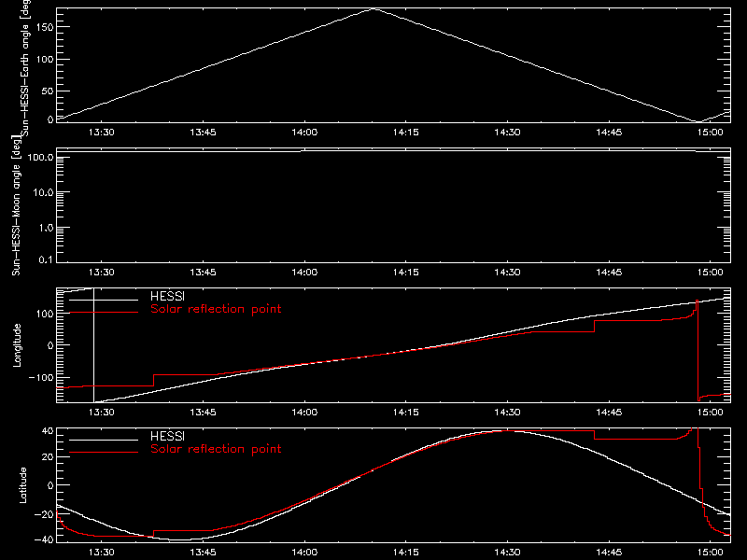Image resolution: width=747 pixels, height=560 pixels.
Task: Click the 100.0 tick on Sun-HESSI-Moon axis
Action: [40, 157]
